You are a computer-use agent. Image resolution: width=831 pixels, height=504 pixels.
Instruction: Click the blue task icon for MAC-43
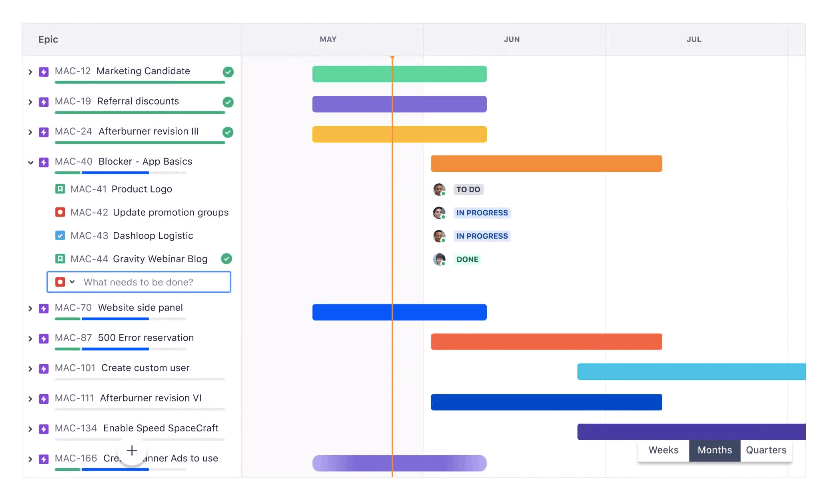click(60, 235)
